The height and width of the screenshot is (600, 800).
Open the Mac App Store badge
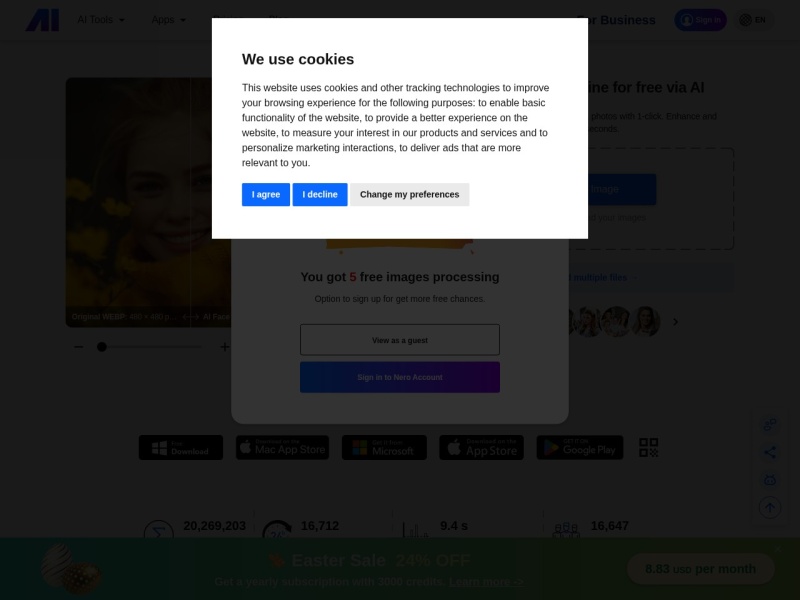(x=282, y=447)
